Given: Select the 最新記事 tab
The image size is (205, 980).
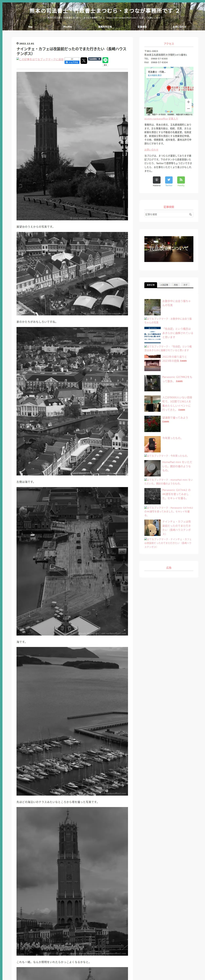Looking at the screenshot, I should (151, 285).
